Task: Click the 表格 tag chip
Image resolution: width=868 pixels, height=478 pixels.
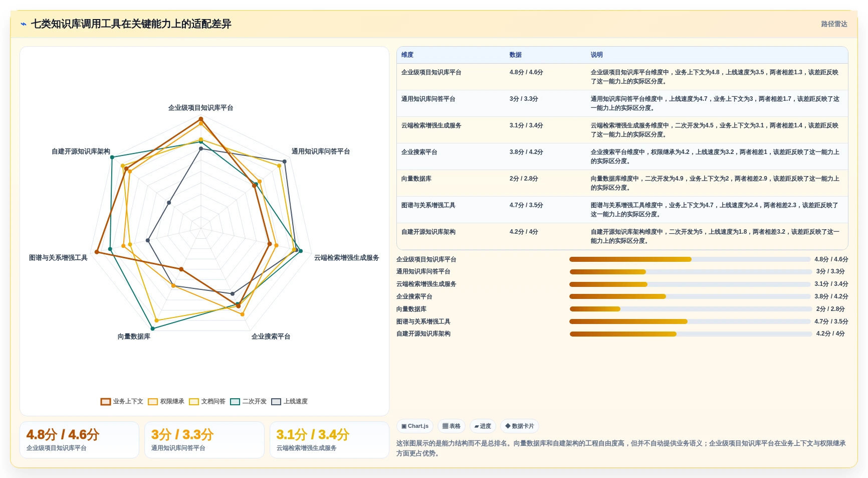Action: (452, 426)
